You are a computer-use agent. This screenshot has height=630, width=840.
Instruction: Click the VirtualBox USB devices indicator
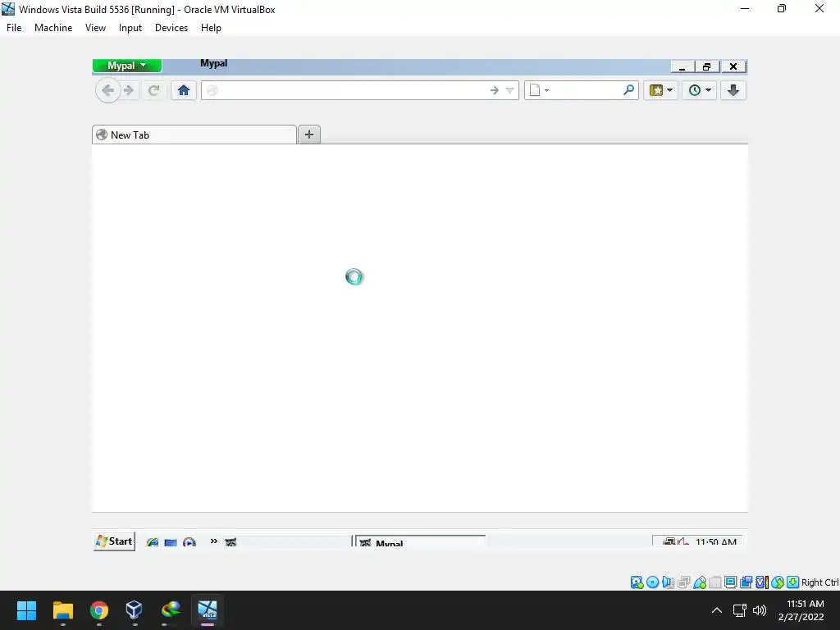[x=700, y=582]
